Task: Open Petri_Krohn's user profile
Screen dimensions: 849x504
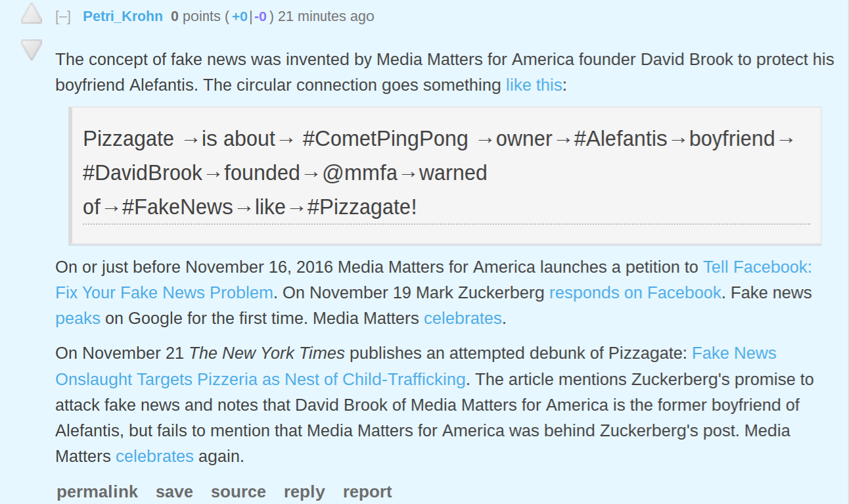Action: coord(123,16)
